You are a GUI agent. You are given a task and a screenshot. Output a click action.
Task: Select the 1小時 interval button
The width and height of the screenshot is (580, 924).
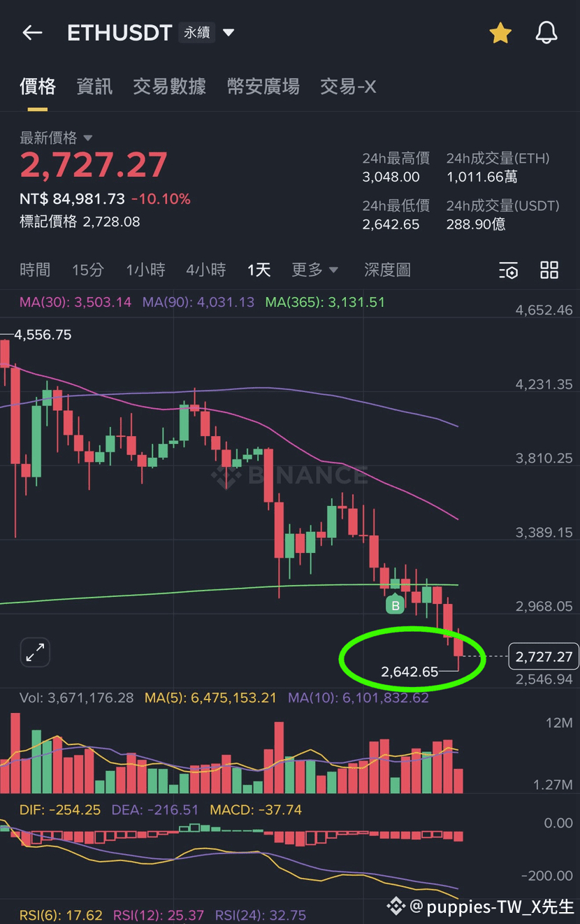tap(145, 270)
